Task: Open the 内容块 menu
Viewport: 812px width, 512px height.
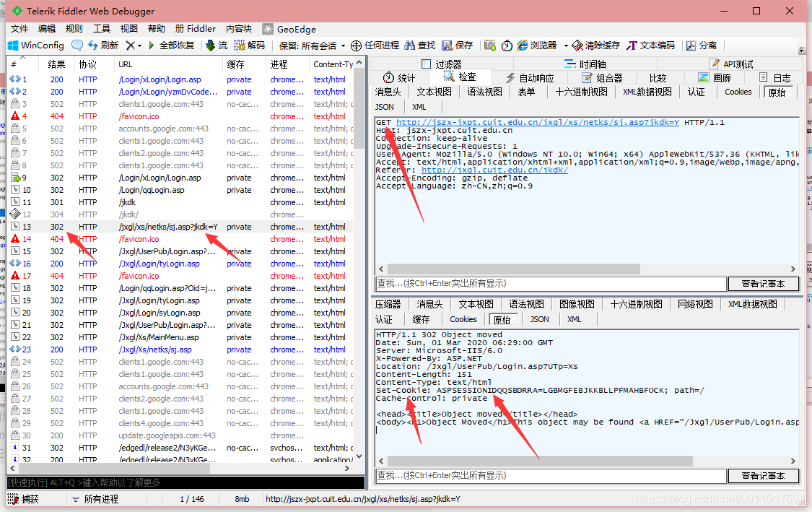Action: point(239,28)
